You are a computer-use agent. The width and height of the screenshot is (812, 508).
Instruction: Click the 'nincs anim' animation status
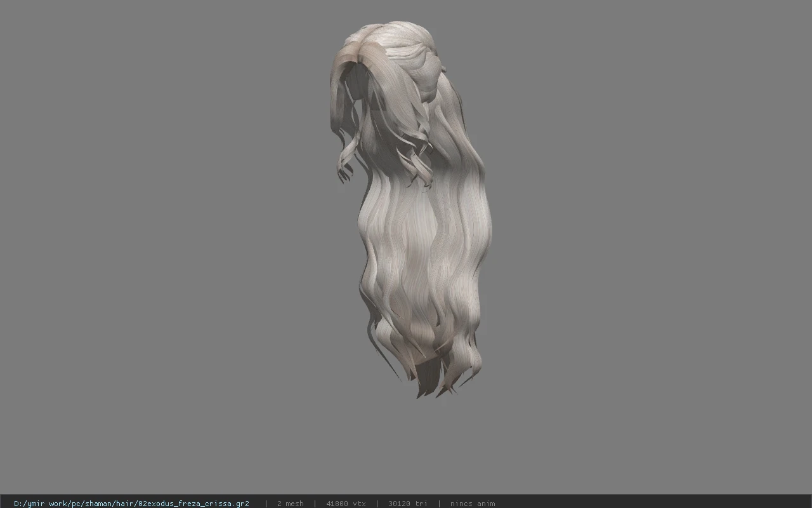(x=473, y=504)
